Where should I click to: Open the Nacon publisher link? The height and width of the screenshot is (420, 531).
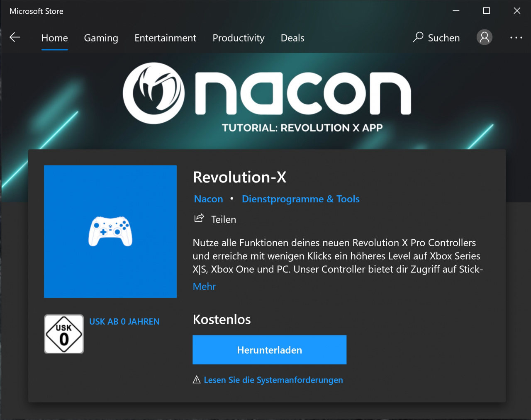[x=209, y=199]
